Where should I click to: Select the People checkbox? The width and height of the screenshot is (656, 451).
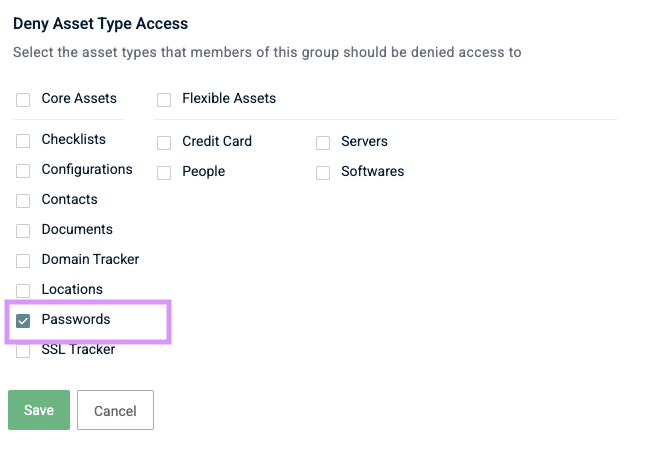tap(164, 173)
